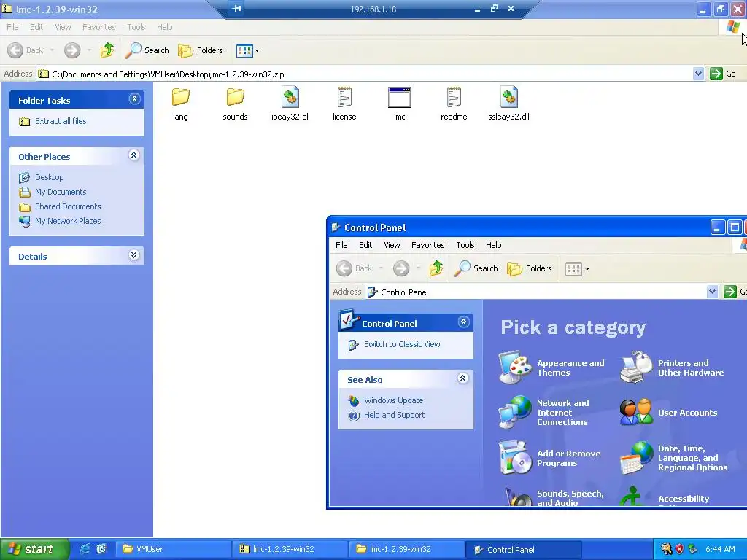Viewport: 747px width, 560px height.
Task: Switch to VMUser taskbar button
Action: tap(174, 549)
